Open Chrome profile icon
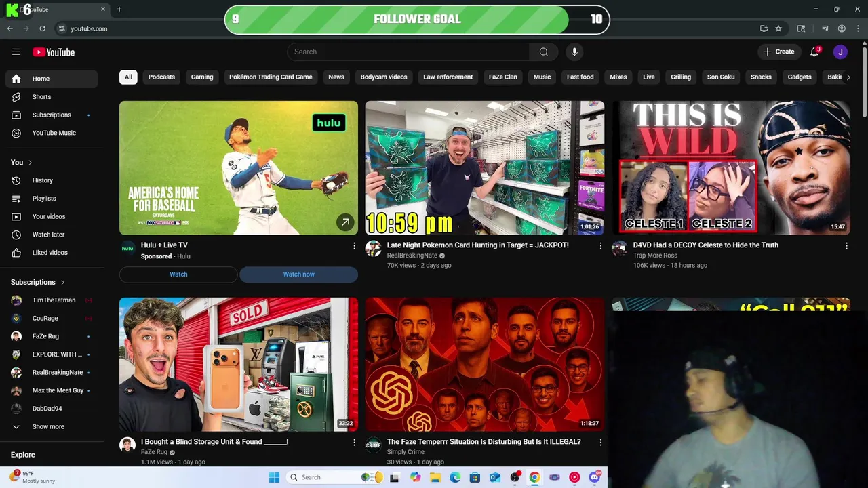The width and height of the screenshot is (868, 488). (x=842, y=28)
